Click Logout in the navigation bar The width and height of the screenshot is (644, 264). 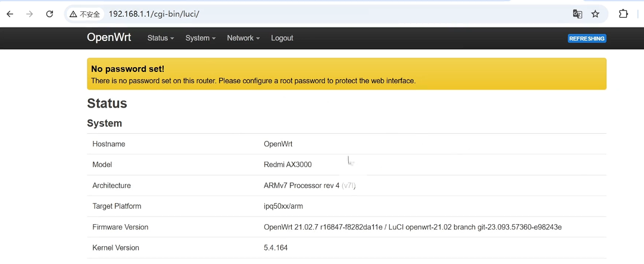pyautogui.click(x=282, y=38)
